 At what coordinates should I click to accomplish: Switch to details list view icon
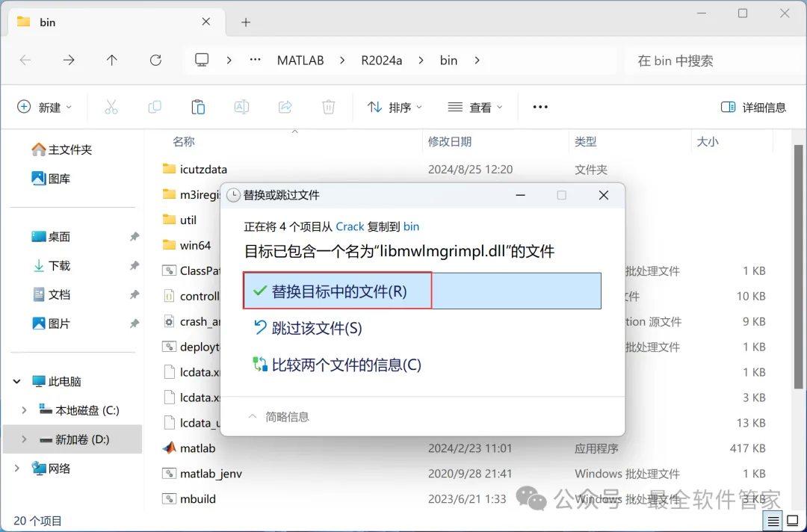(x=773, y=522)
